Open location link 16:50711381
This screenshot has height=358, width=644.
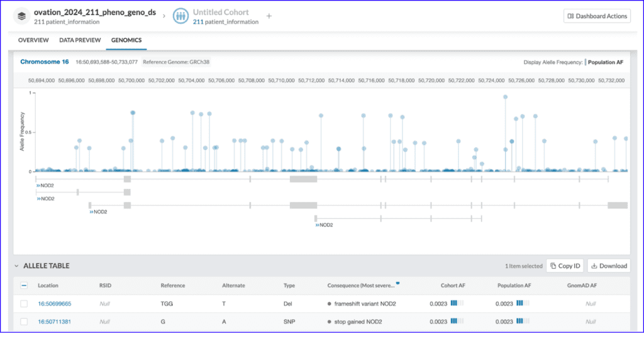54,322
